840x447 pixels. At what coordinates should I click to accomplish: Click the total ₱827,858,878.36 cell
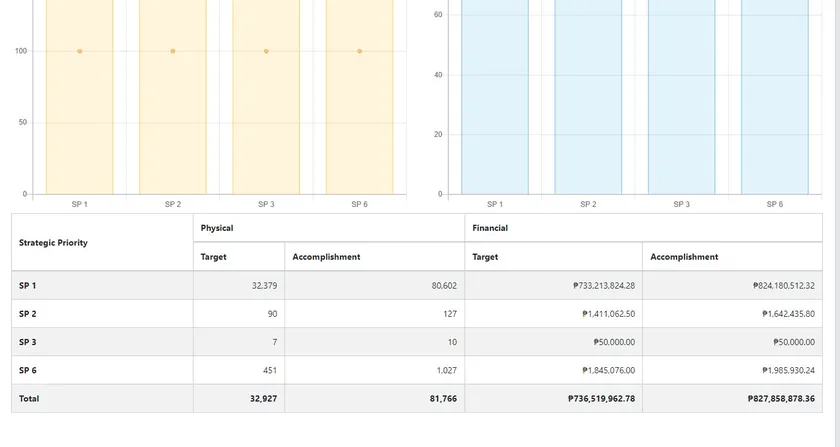coord(732,399)
